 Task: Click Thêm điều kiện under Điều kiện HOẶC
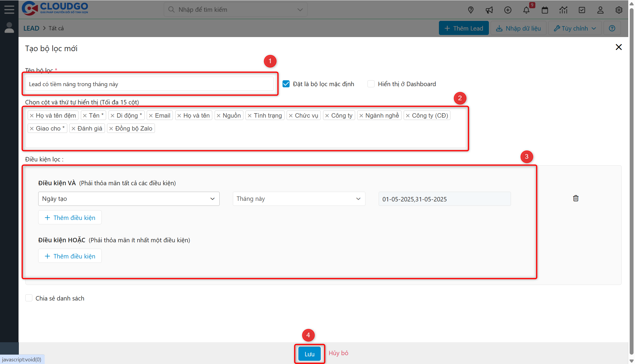[70, 256]
